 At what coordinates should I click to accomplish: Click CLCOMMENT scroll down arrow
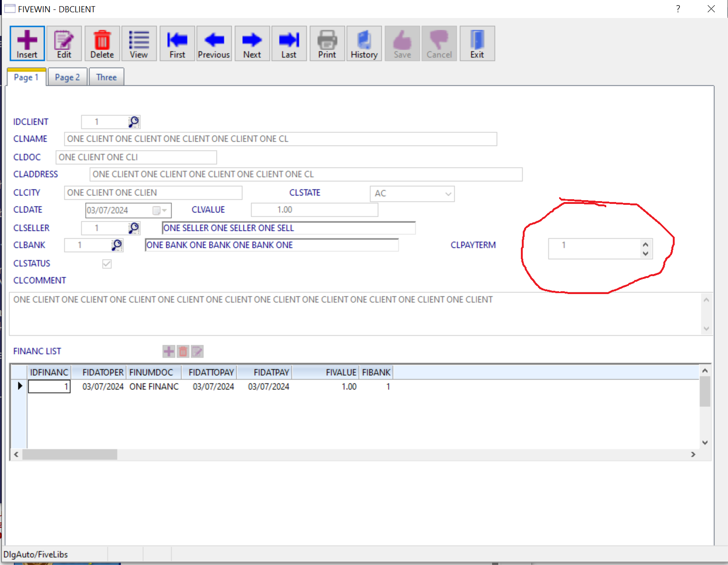pyautogui.click(x=706, y=329)
